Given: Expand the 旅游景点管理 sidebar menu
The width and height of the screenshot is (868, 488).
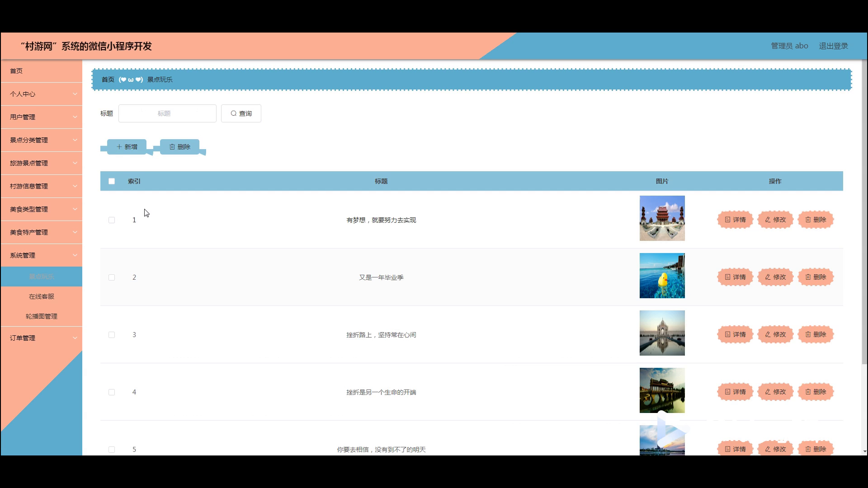Looking at the screenshot, I should [x=42, y=163].
